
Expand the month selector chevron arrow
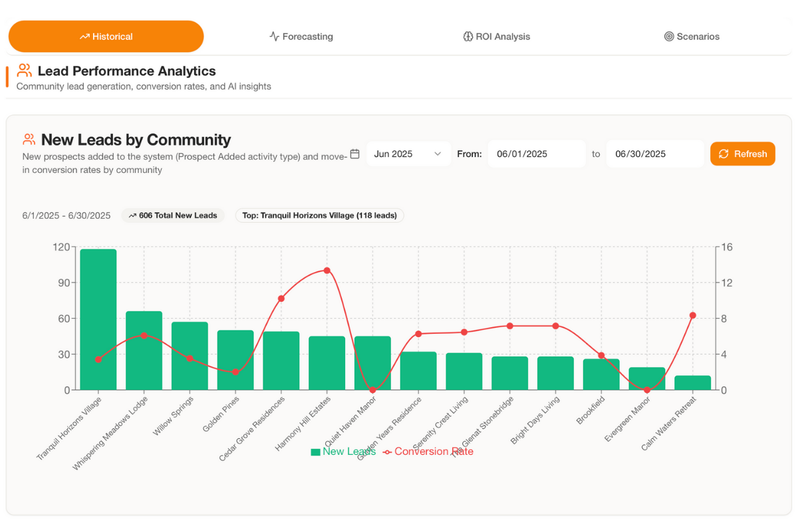438,154
